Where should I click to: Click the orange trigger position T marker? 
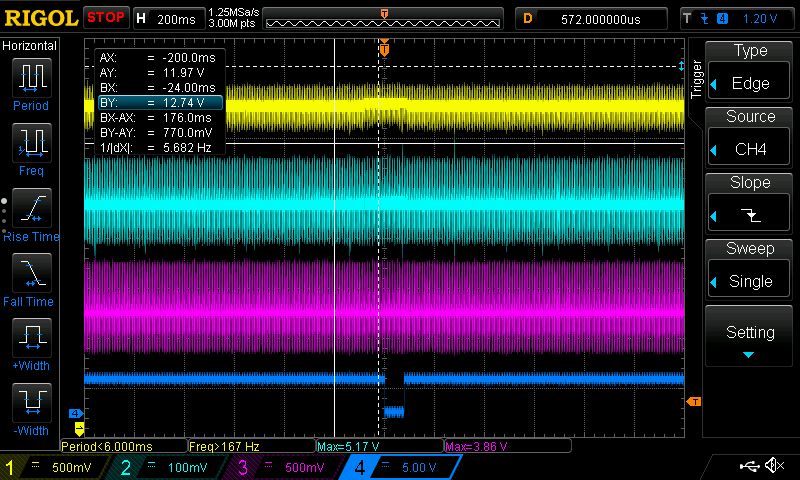coord(384,48)
